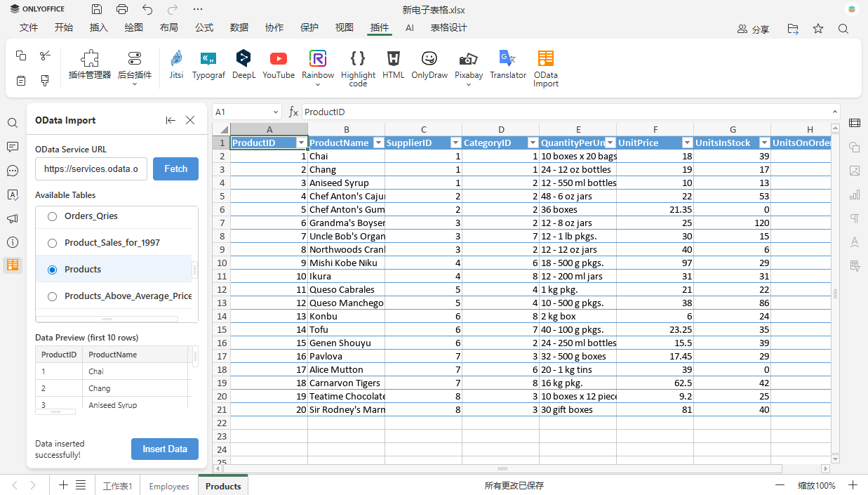Click 缩放100% zoom control in status bar
The width and height of the screenshot is (868, 495).
click(x=818, y=485)
